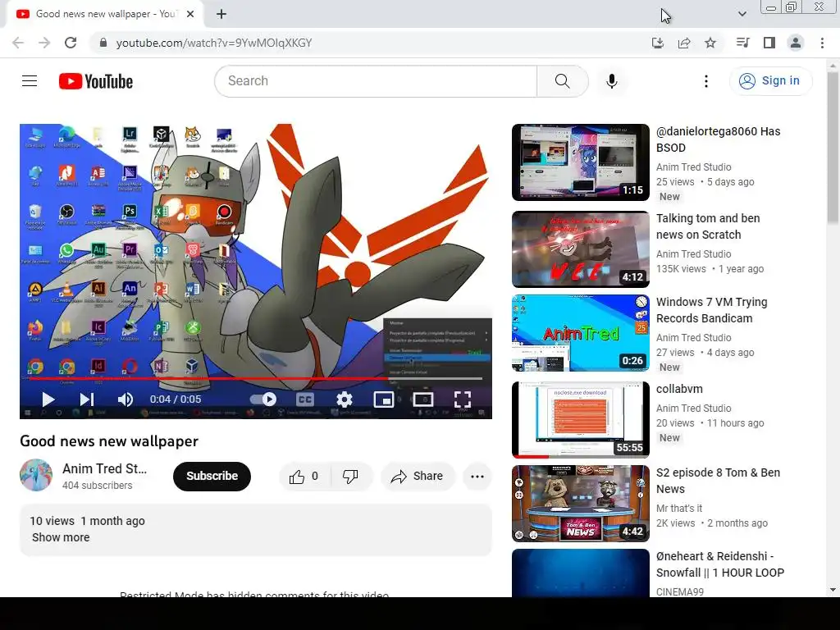Subscribe to Anim Tred Studio
Screen dimensions: 840x630
point(212,477)
